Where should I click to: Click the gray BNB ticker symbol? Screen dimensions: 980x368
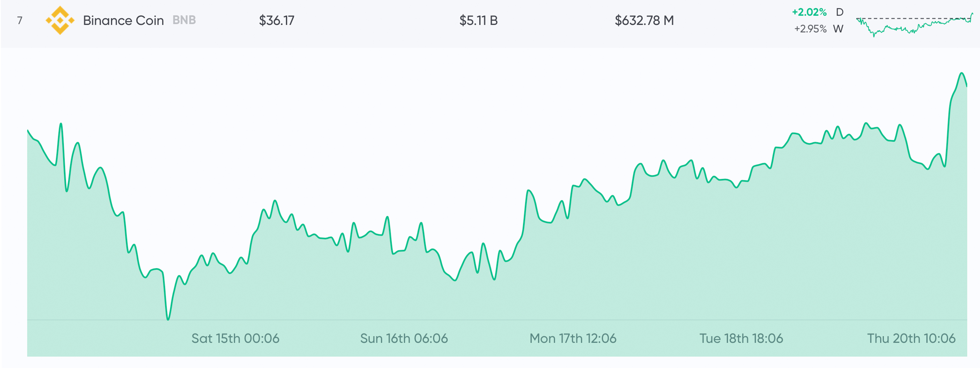(184, 20)
